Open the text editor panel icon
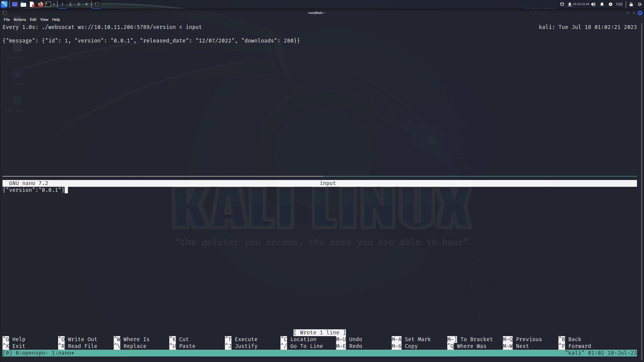The height and width of the screenshot is (362, 644). pos(32,4)
